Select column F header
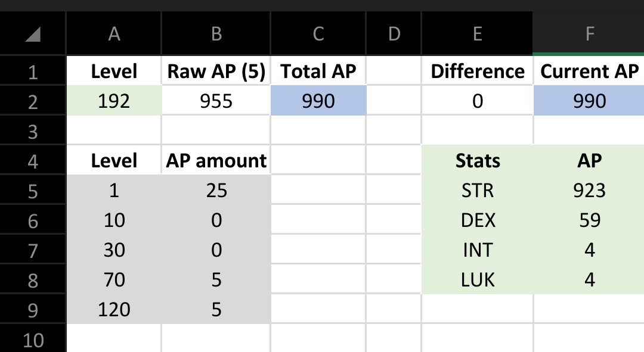This screenshot has width=644, height=352. (x=589, y=35)
